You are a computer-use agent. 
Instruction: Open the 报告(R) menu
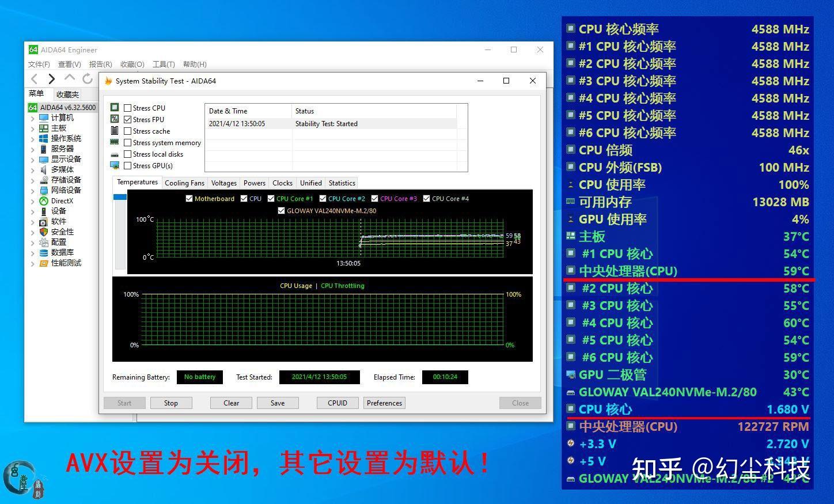[101, 64]
